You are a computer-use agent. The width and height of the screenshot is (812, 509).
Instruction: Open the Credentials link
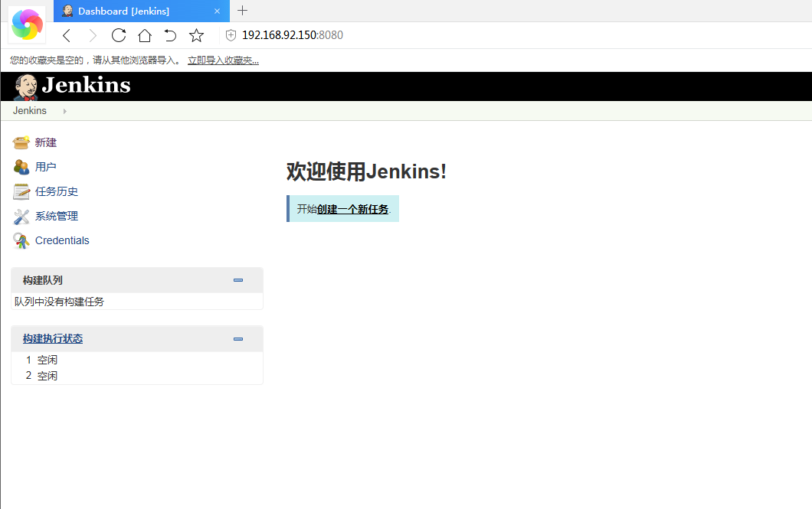point(62,240)
